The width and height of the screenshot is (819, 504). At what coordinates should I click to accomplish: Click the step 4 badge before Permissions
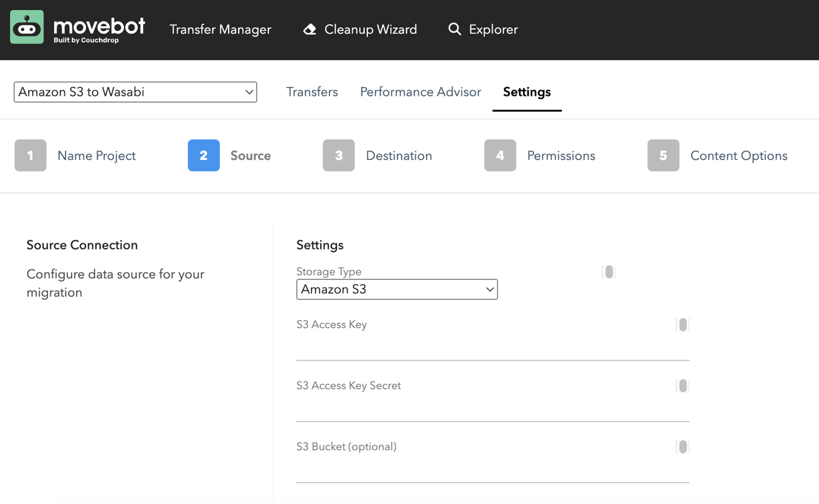(x=500, y=156)
